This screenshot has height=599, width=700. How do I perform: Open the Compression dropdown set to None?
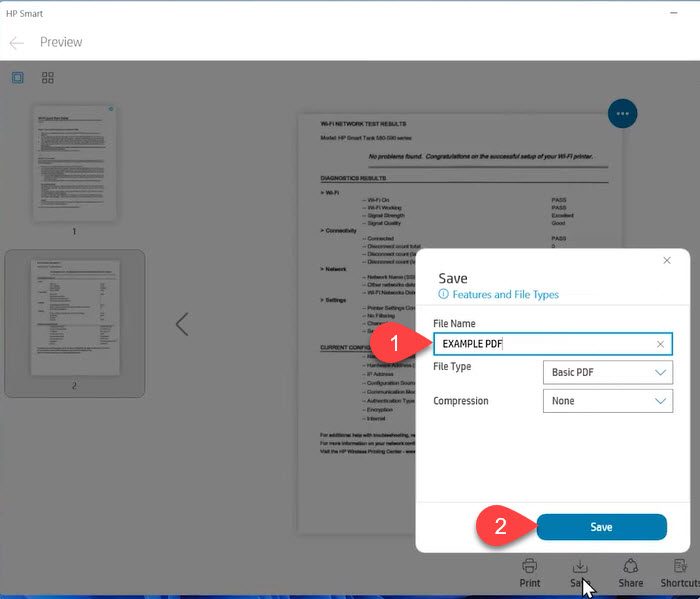[608, 401]
